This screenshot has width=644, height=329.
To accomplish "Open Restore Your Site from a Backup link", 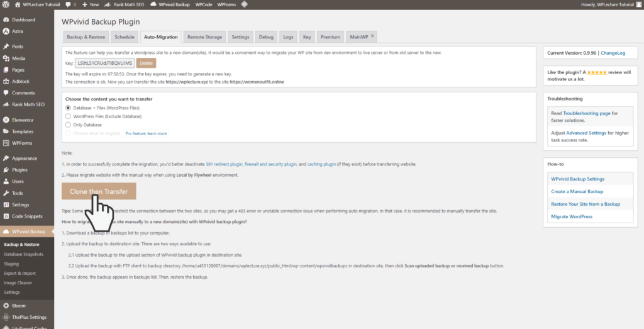I will tap(586, 204).
